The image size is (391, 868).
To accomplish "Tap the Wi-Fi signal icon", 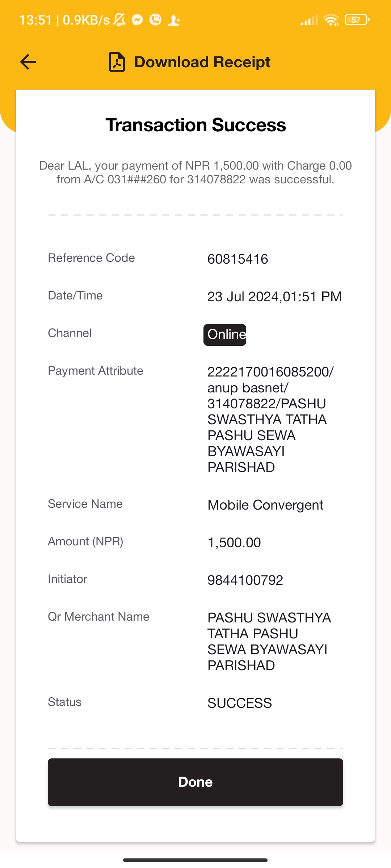I will pos(331,20).
